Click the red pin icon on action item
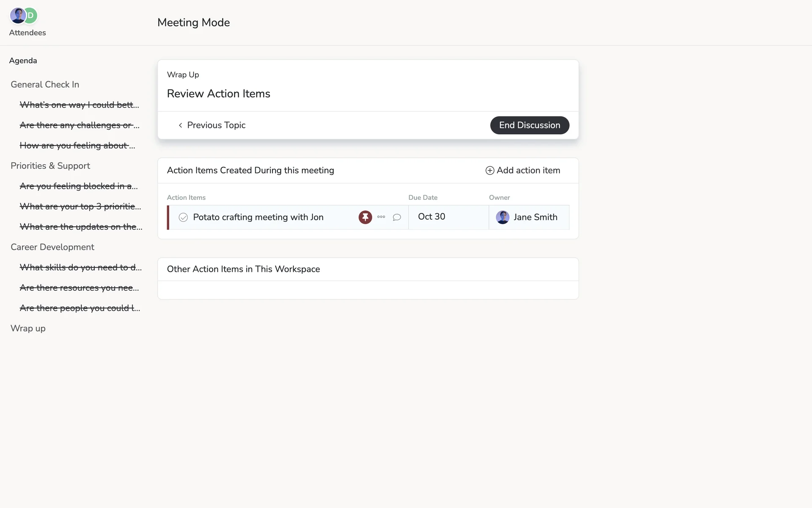812x508 pixels. tap(365, 217)
